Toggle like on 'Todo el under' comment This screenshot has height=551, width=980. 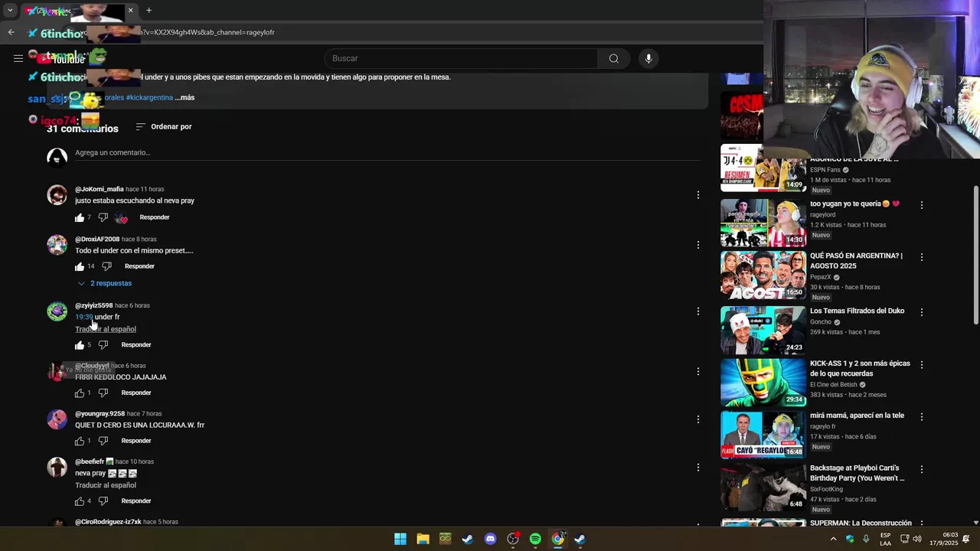[x=80, y=267]
